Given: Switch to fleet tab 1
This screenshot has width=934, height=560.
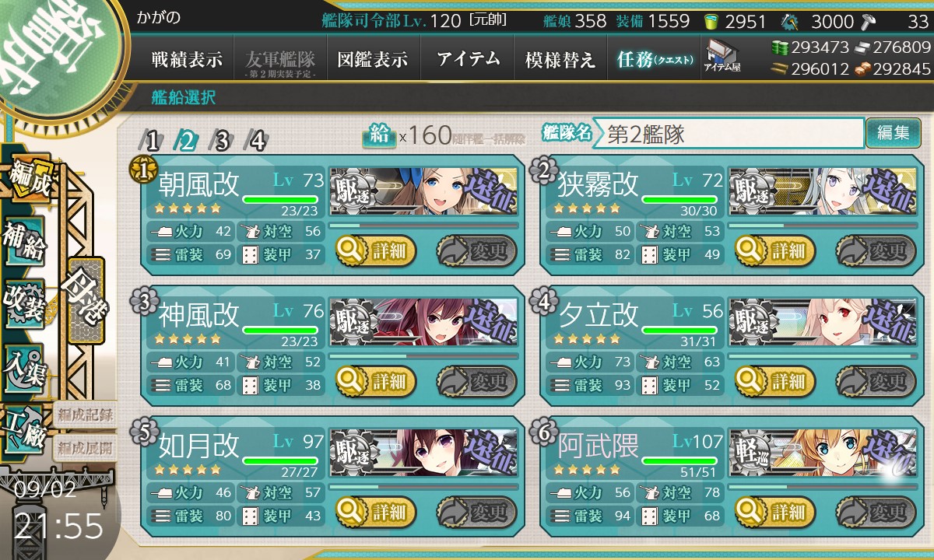Looking at the screenshot, I should (x=152, y=140).
